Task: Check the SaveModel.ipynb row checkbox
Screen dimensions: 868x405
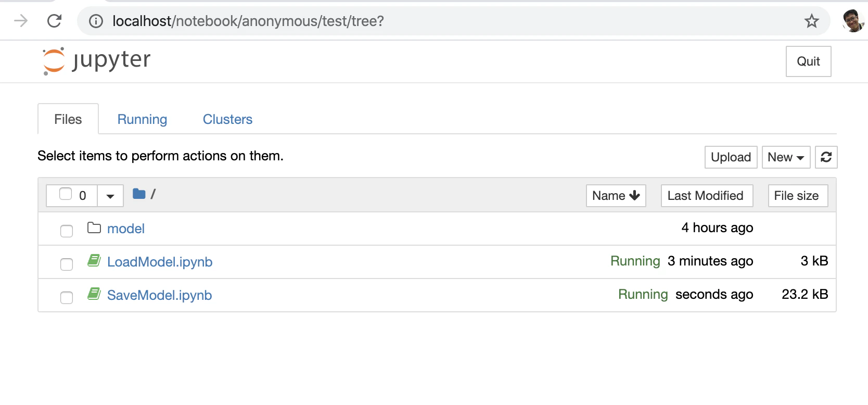Action: click(x=67, y=297)
